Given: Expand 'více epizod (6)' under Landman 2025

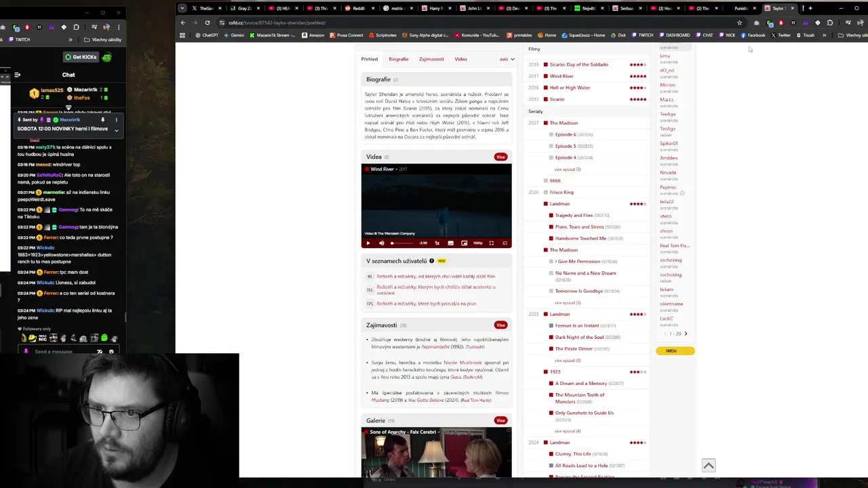Looking at the screenshot, I should pos(568,360).
